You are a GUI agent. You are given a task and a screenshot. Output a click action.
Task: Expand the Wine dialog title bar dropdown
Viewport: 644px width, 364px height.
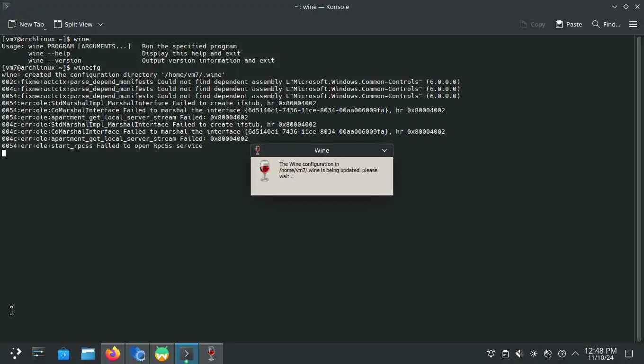click(385, 150)
